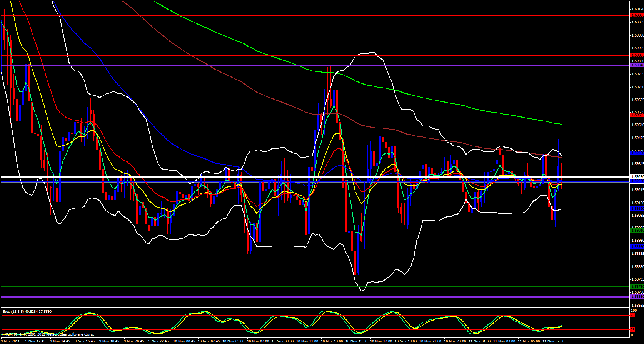Click the blue 1.59120 price label
This screenshot has width=644, height=344.
pos(637,209)
